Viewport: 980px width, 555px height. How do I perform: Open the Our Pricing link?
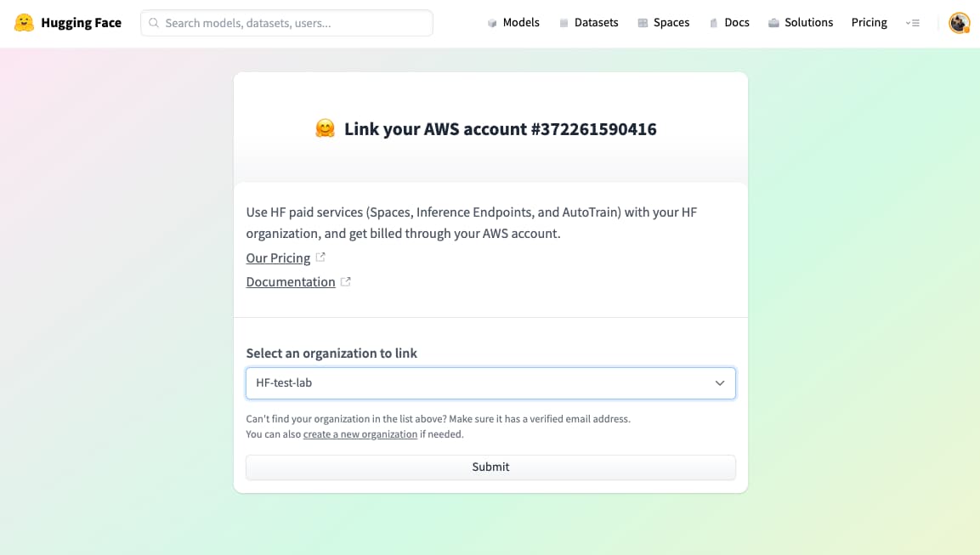click(x=278, y=258)
